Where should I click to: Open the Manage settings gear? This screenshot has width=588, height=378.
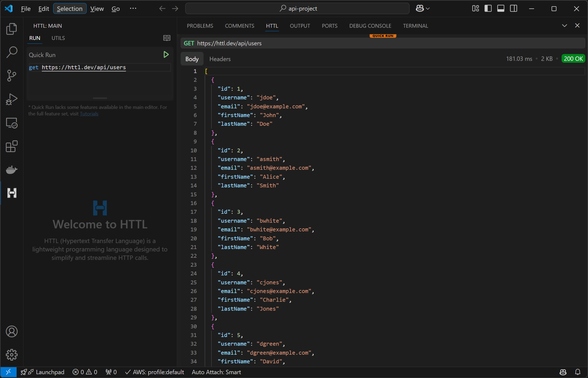(x=11, y=355)
